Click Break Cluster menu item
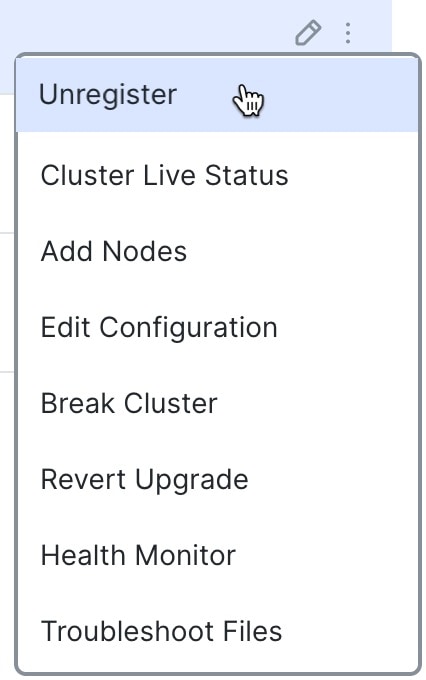This screenshot has width=426, height=680. click(x=217, y=403)
